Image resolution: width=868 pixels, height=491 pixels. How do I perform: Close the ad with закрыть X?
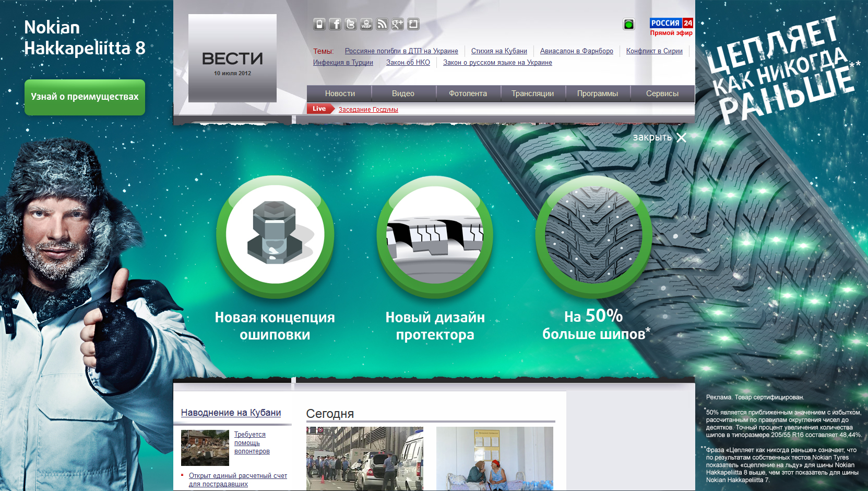tap(659, 137)
